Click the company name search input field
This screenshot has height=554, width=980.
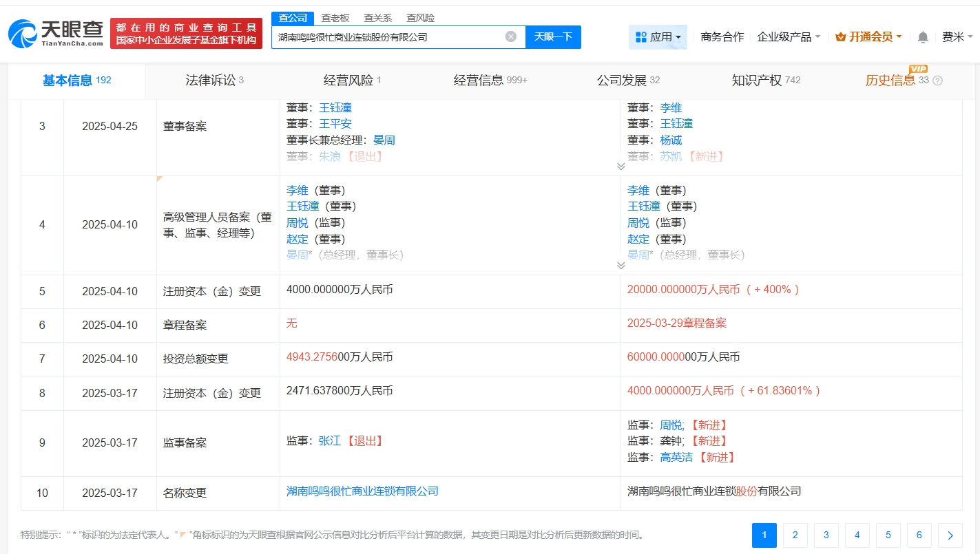click(x=389, y=37)
